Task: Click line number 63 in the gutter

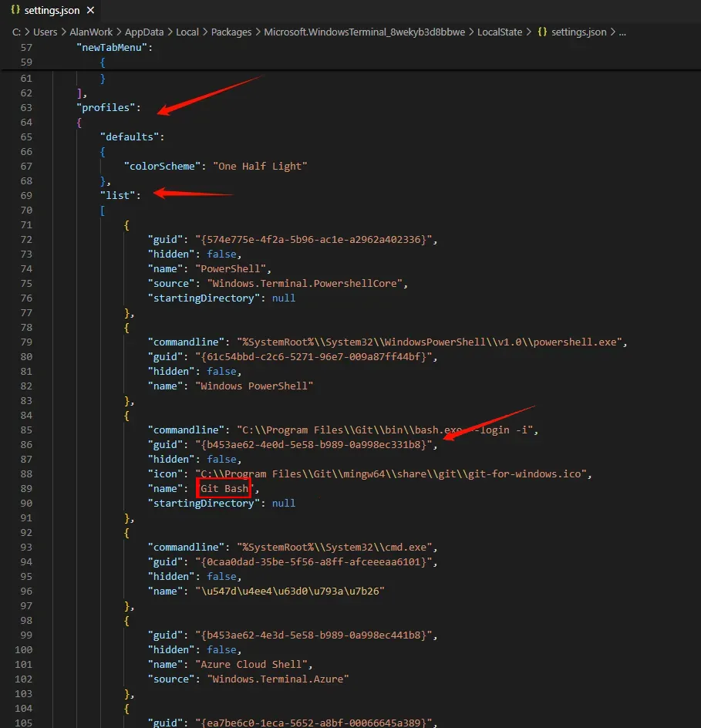Action: (26, 108)
